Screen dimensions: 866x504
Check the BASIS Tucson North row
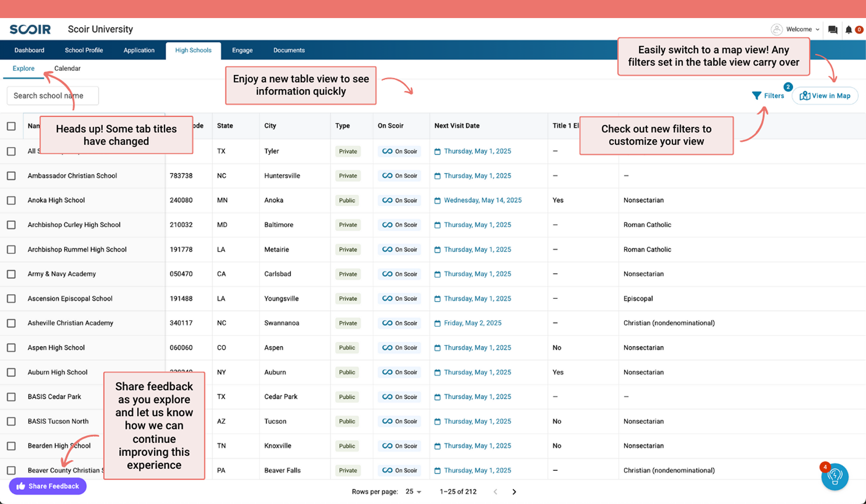coord(11,421)
